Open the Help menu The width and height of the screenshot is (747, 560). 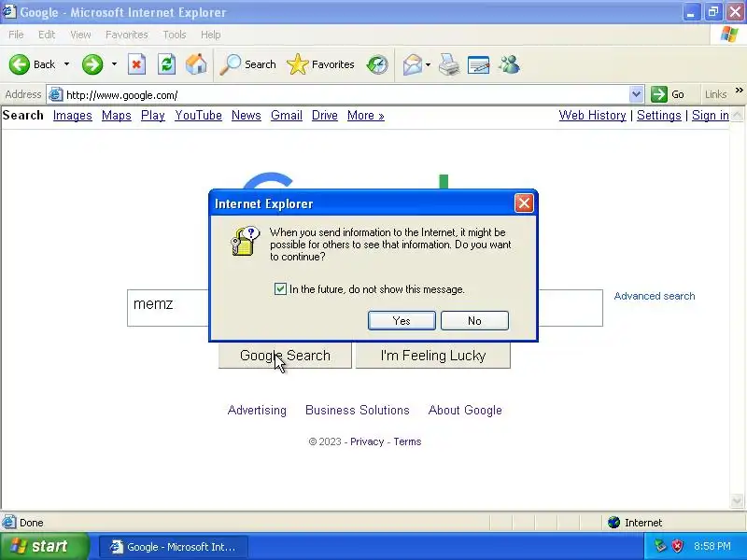point(211,35)
